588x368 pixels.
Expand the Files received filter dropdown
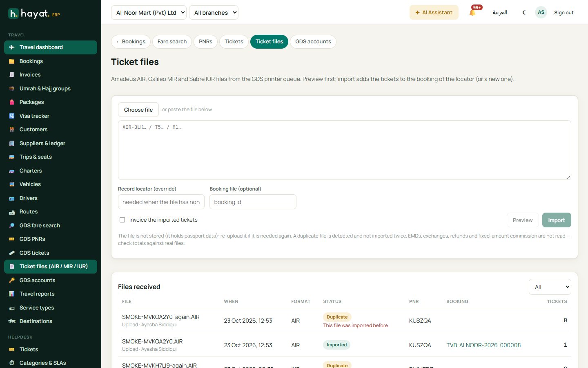(x=550, y=287)
